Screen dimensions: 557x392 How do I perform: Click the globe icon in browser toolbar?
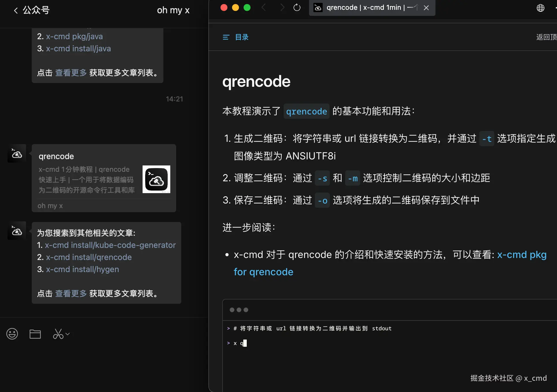540,8
